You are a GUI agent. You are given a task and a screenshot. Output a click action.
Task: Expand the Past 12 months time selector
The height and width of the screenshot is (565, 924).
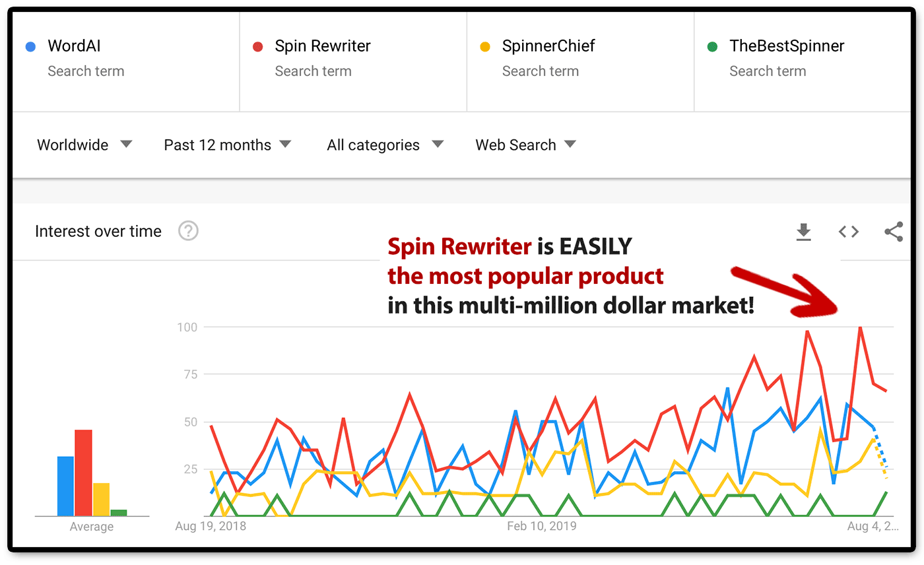point(228,145)
